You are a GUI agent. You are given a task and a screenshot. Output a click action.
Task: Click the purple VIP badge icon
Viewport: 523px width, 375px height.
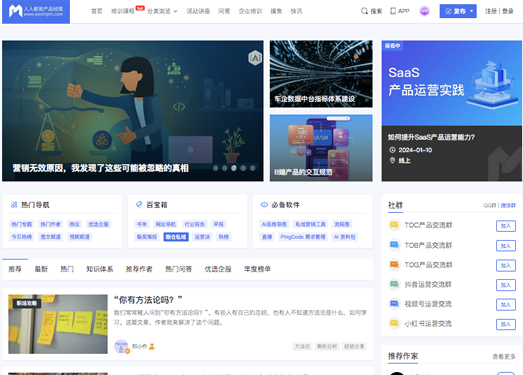click(424, 11)
